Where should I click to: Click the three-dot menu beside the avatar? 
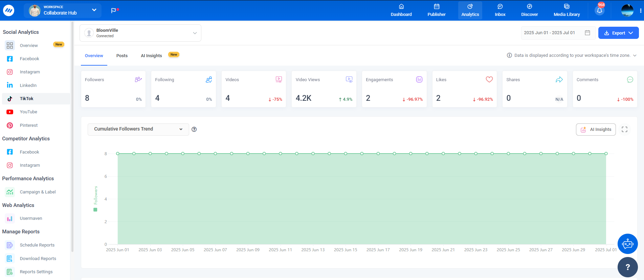640,10
